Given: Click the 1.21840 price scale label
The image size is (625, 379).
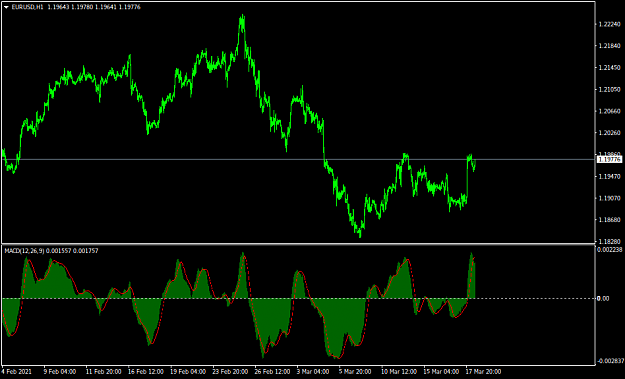Looking at the screenshot, I should 609,46.
